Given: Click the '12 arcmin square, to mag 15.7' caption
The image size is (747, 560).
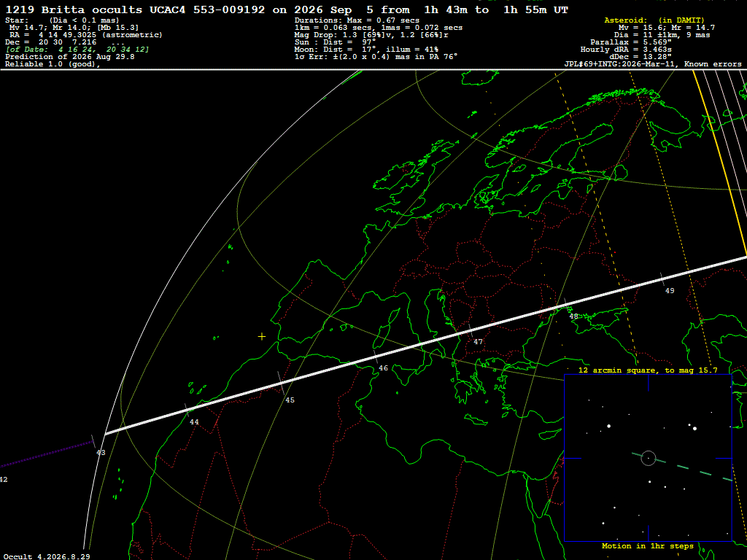Looking at the screenshot, I should coord(648,370).
